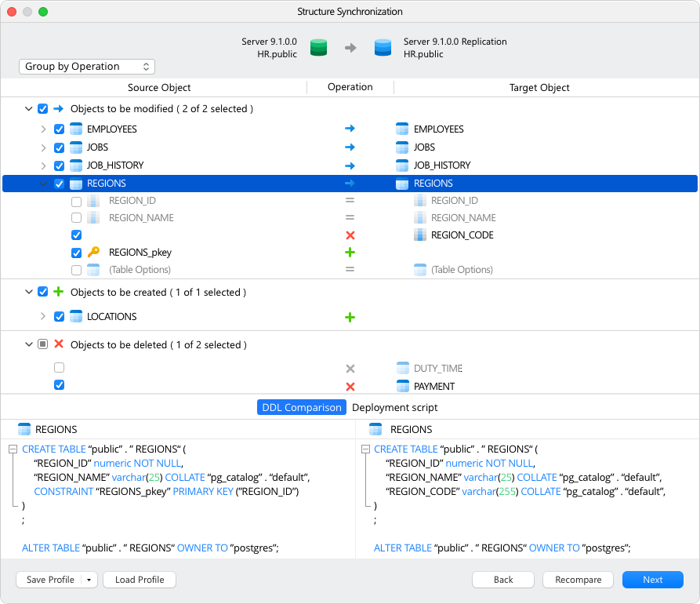Click the Target Object column header
This screenshot has width=700, height=604.
539,88
